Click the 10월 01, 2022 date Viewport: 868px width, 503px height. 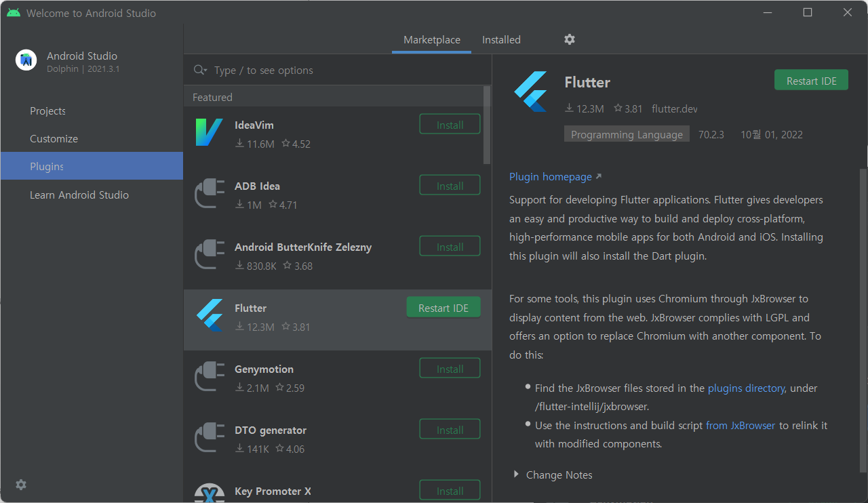[772, 135]
